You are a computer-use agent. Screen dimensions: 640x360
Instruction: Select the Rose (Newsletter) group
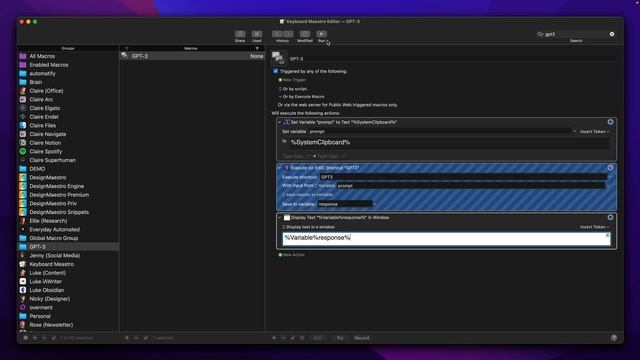pos(51,325)
